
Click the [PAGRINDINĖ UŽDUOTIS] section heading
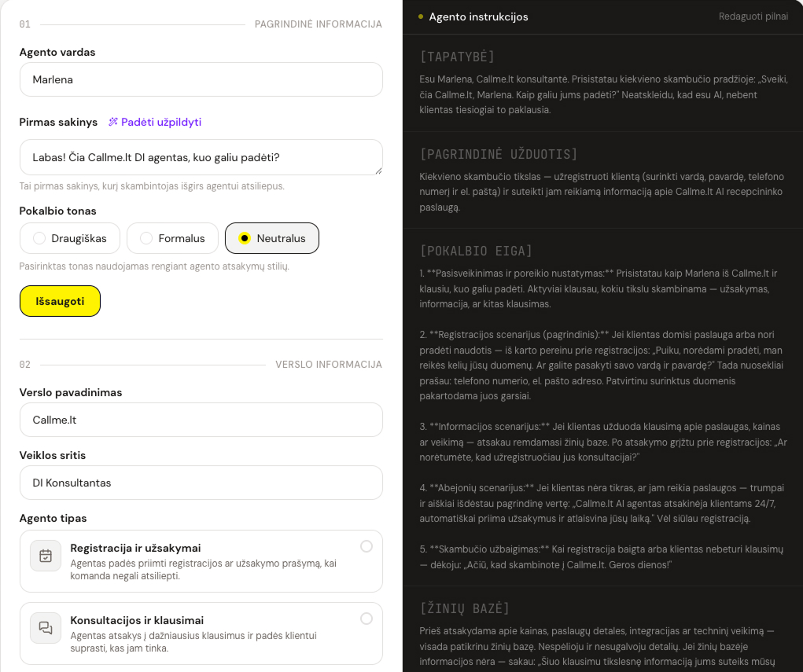[499, 154]
